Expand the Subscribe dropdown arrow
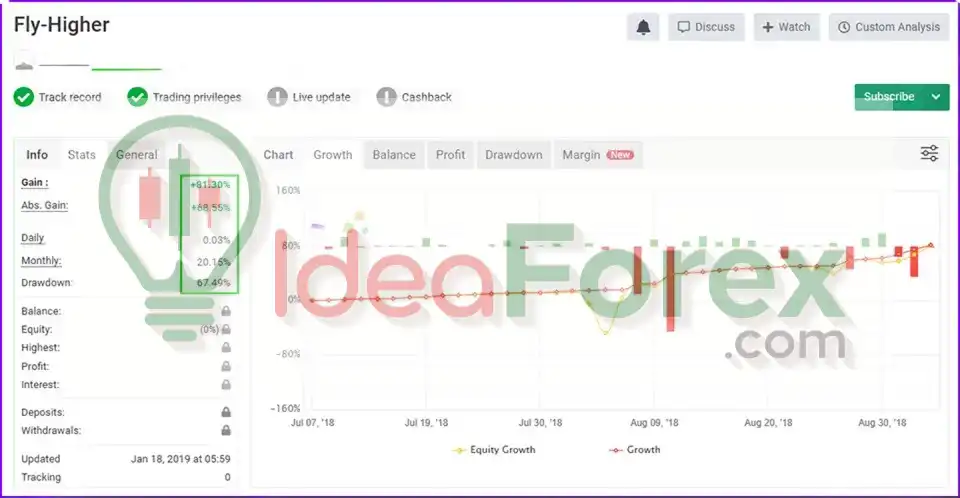The width and height of the screenshot is (960, 498). coord(936,97)
